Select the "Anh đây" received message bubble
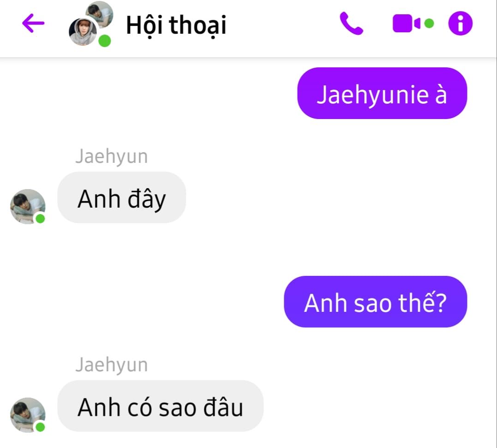The image size is (497, 448). click(x=122, y=197)
